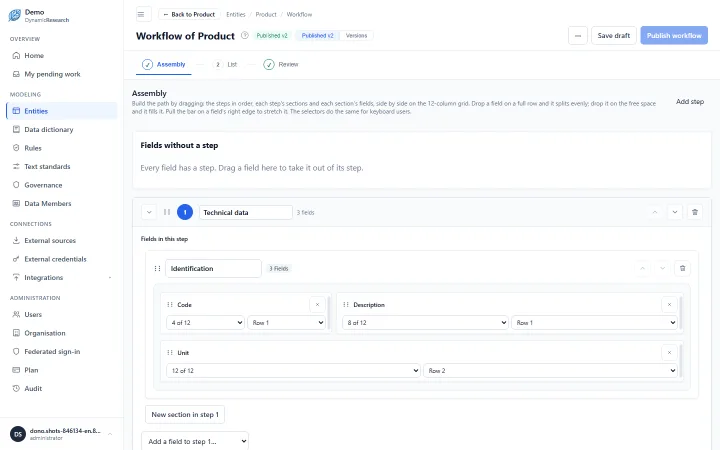The height and width of the screenshot is (450, 720).
Task: Open External credentials in the sidebar
Action: pyautogui.click(x=62, y=259)
